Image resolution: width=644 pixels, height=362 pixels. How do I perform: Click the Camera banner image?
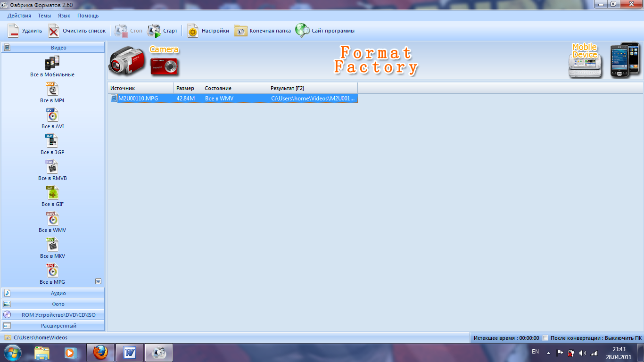coord(144,60)
